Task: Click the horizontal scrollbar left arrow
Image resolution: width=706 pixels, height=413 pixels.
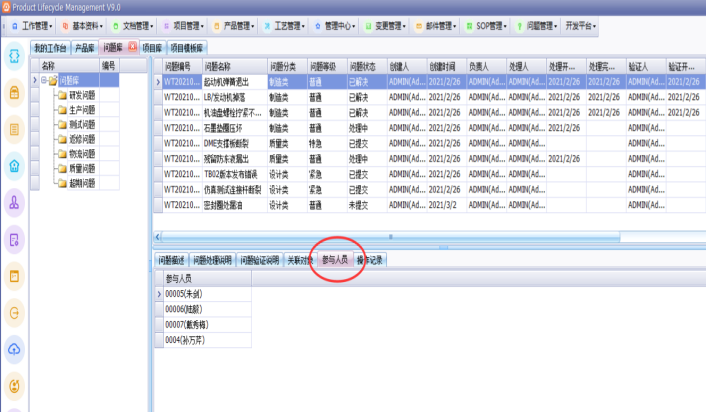Action: click(x=157, y=236)
